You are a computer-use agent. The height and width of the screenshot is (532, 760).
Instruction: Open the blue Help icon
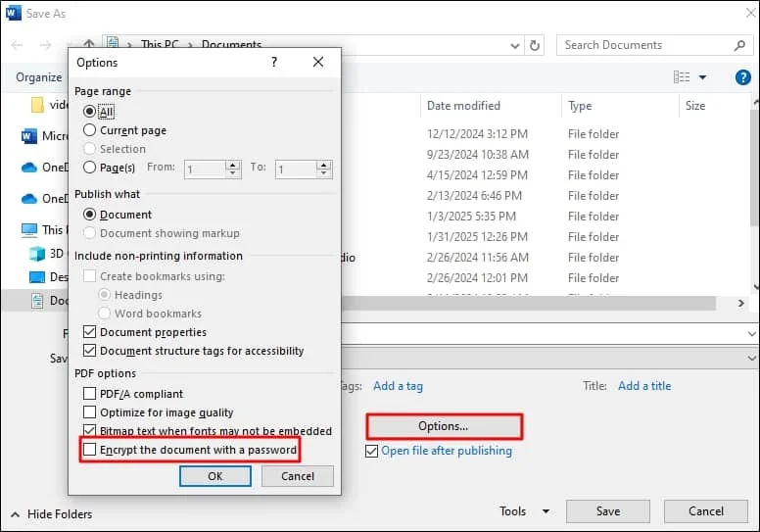742,77
